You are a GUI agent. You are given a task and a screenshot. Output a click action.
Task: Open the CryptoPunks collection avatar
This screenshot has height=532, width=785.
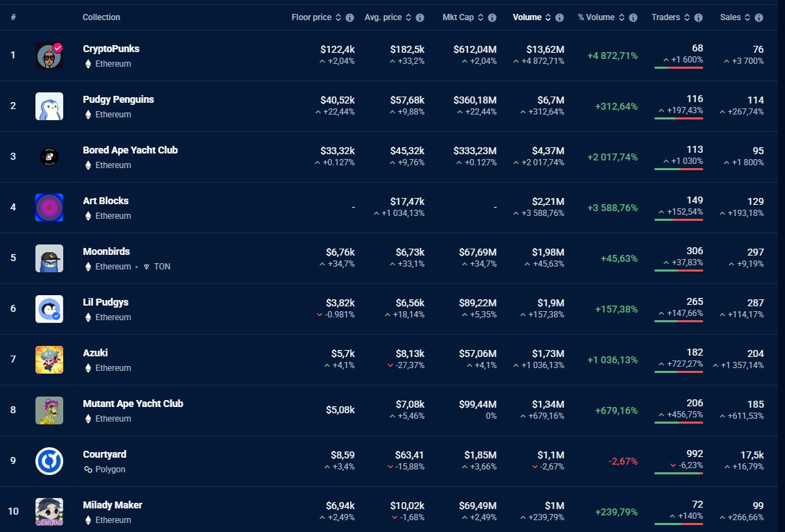click(x=49, y=56)
